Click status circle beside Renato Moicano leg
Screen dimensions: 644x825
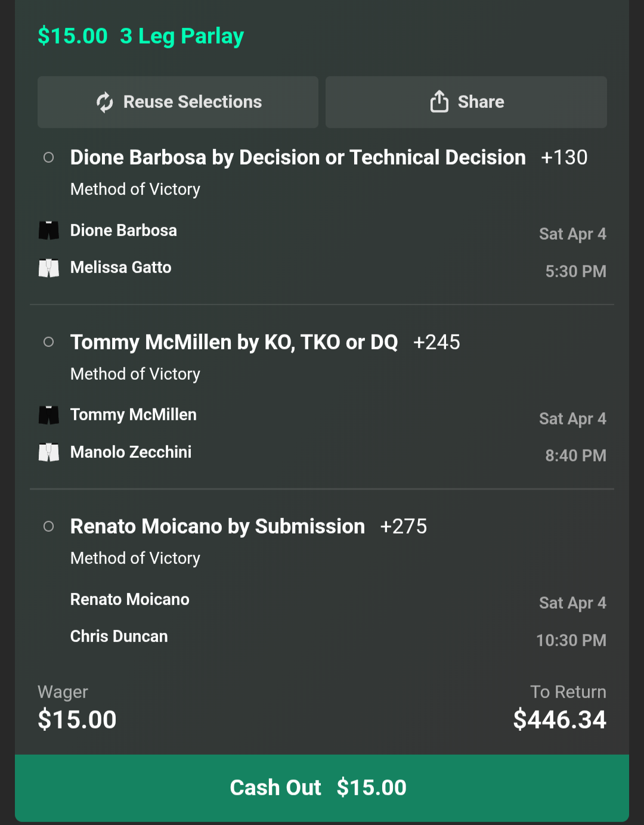(49, 526)
